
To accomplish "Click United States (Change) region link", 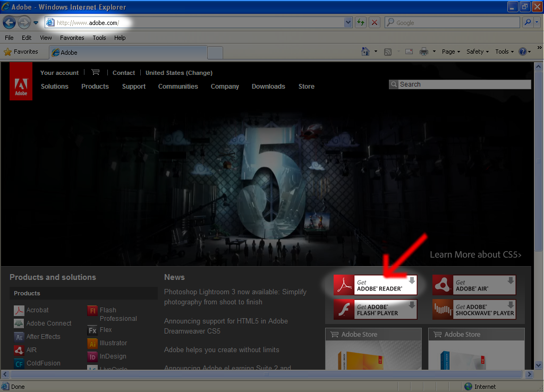I will (179, 73).
